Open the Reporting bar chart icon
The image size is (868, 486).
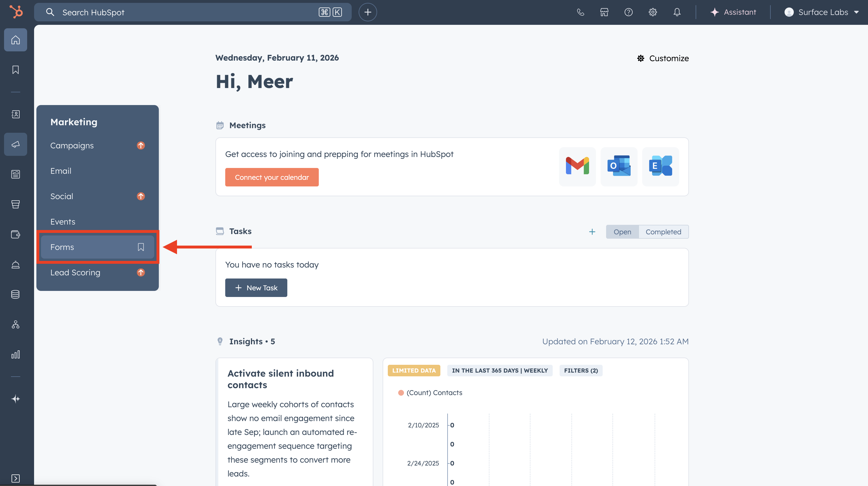pyautogui.click(x=16, y=354)
